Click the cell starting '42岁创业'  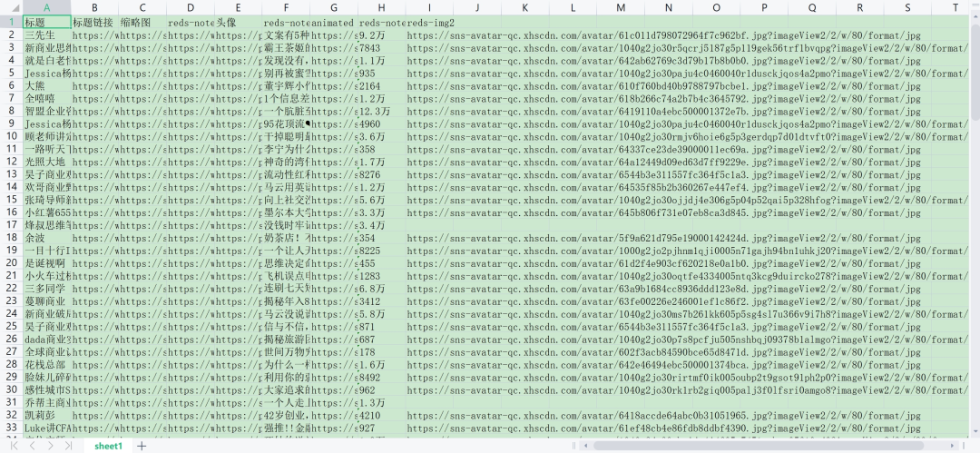pos(286,415)
